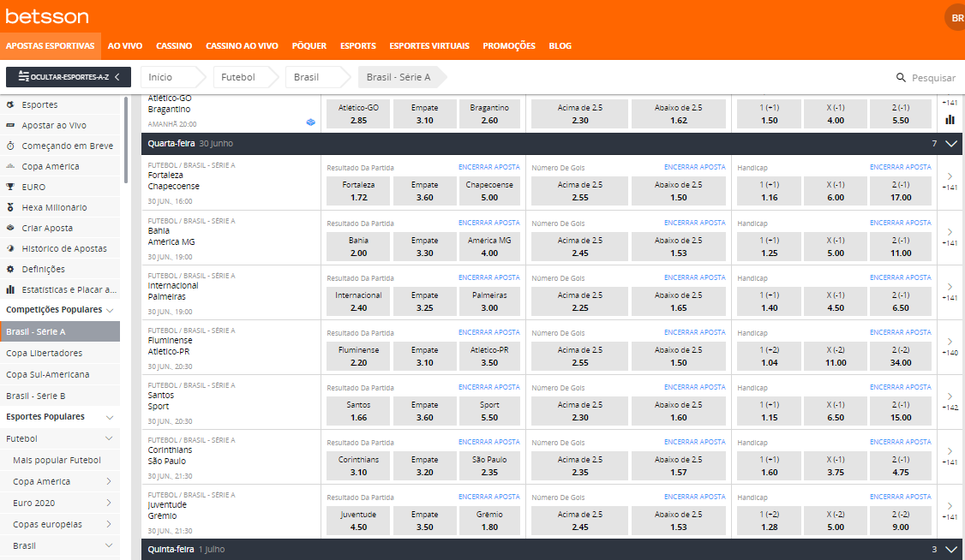965x560 pixels.
Task: Collapse the Futebol sidebar group
Action: tap(109, 438)
